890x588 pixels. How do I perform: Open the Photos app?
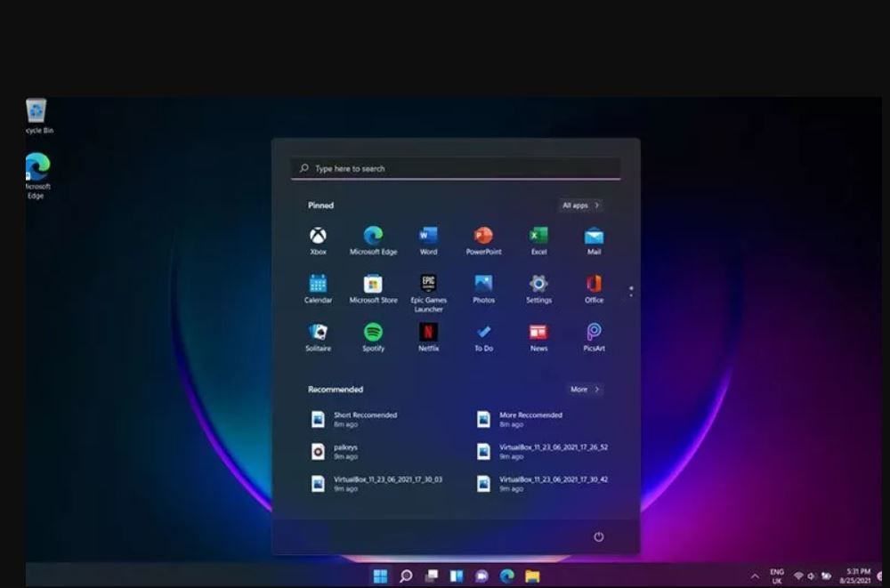coord(483,289)
